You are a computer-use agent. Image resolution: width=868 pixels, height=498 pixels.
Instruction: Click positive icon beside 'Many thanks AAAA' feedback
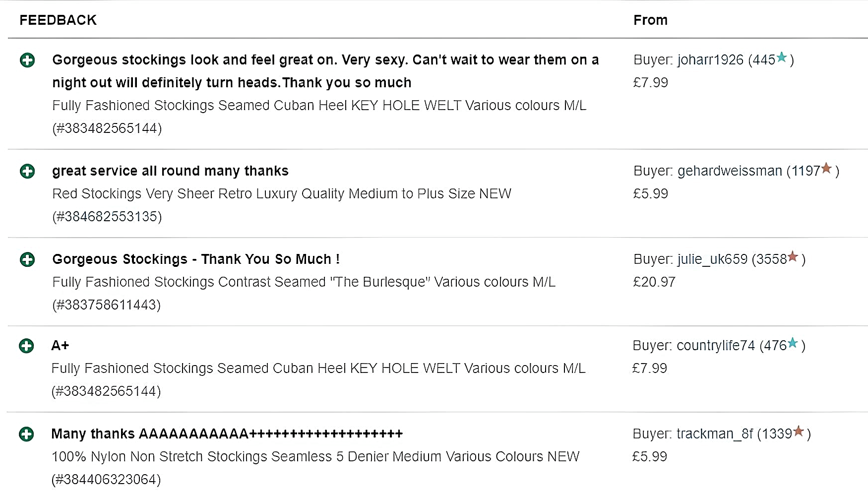26,435
